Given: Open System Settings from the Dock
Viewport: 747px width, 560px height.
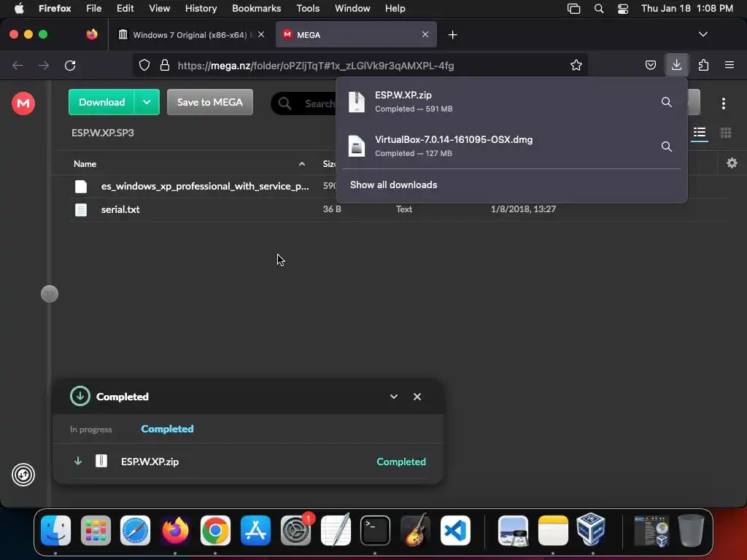Looking at the screenshot, I should [295, 531].
